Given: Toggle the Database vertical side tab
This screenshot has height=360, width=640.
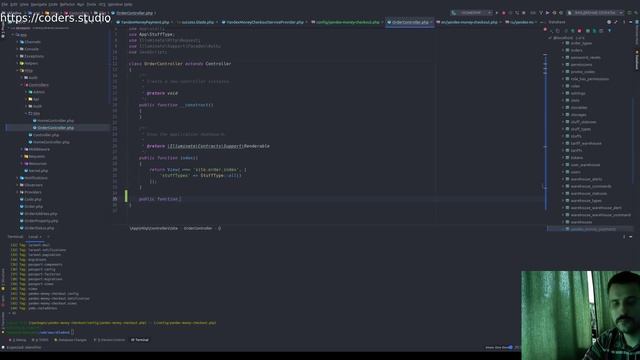Looking at the screenshot, I should pyautogui.click(x=637, y=60).
